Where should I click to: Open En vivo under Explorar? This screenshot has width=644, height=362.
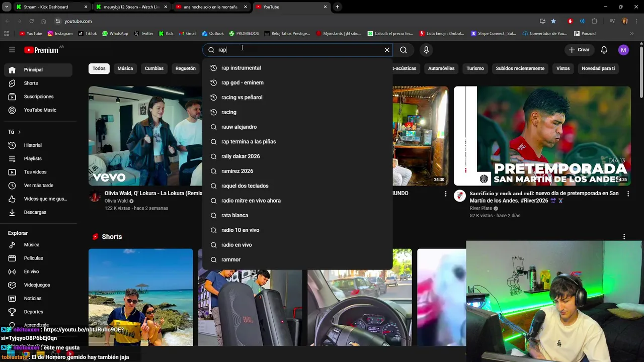(38, 271)
